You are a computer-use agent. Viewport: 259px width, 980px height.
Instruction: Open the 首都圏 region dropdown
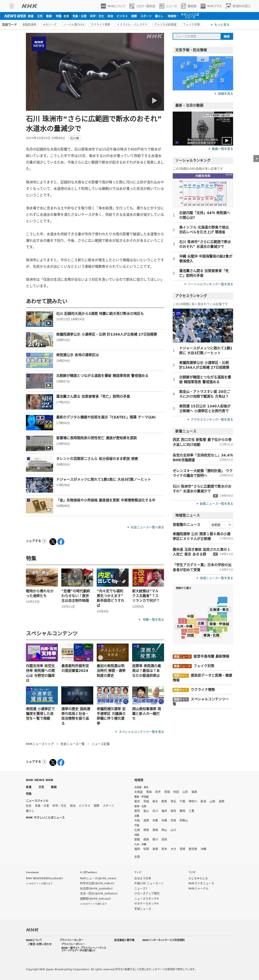[221, 525]
